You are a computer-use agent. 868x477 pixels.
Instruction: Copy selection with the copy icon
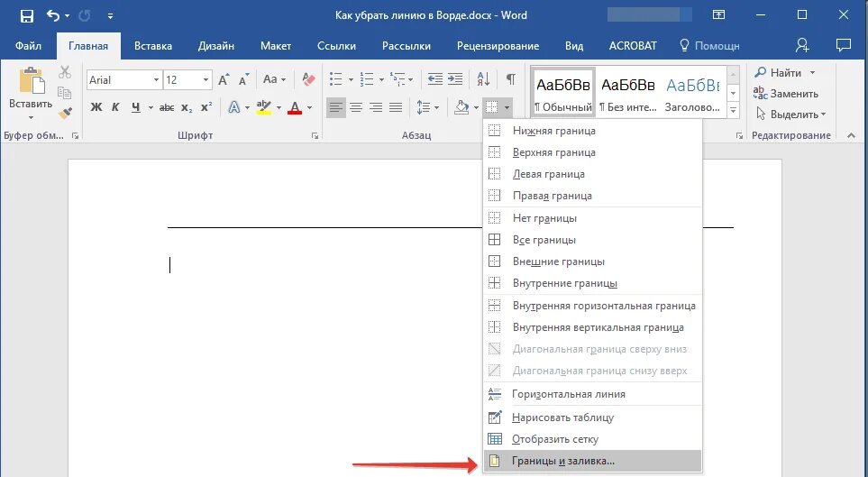point(65,93)
